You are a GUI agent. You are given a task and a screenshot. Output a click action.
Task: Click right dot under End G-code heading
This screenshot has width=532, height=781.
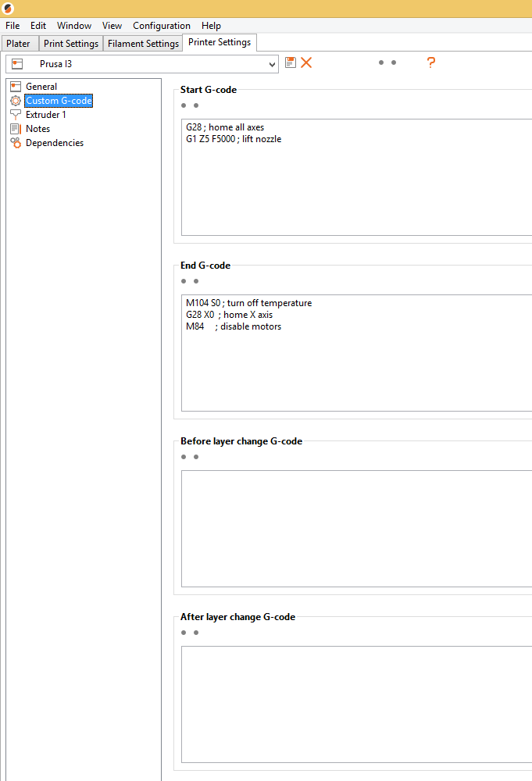196,281
